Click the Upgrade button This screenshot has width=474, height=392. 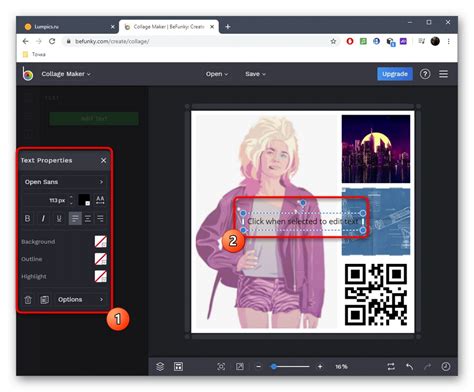395,74
